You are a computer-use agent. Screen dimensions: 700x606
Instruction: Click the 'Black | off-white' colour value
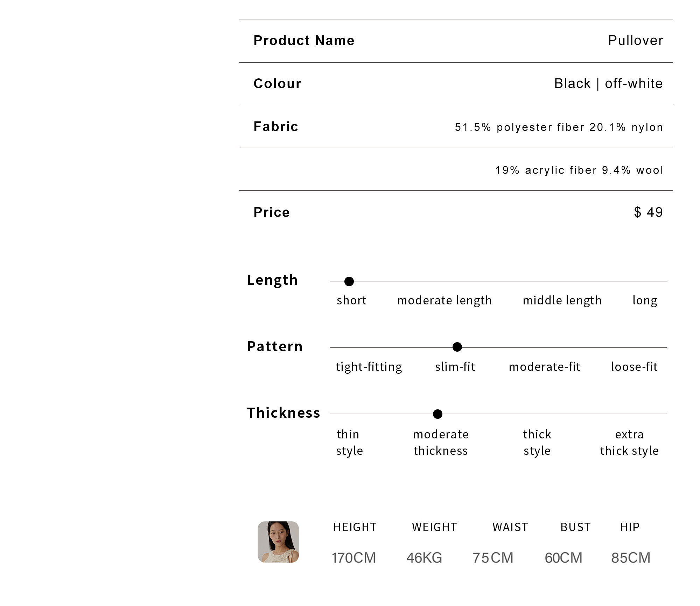click(x=609, y=84)
